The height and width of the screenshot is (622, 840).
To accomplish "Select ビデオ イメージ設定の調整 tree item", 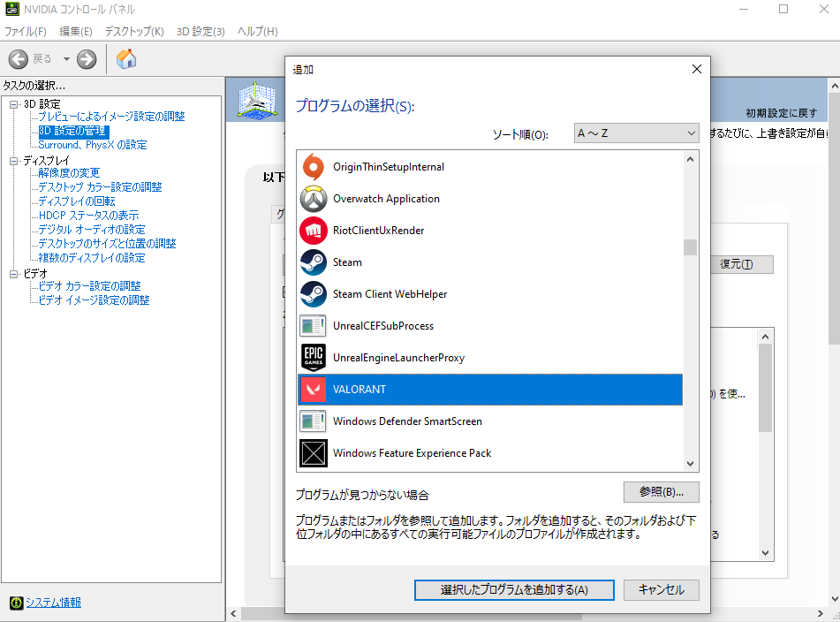I will pyautogui.click(x=94, y=300).
